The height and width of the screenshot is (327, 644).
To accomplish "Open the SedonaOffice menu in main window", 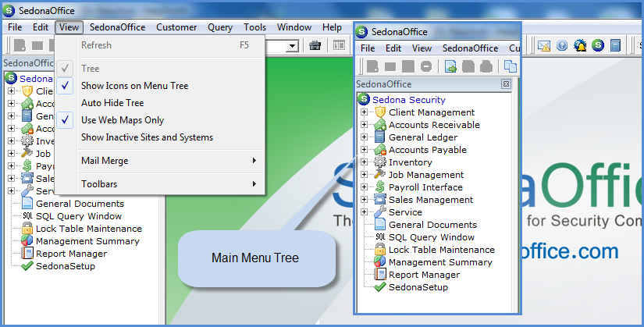I will point(117,27).
